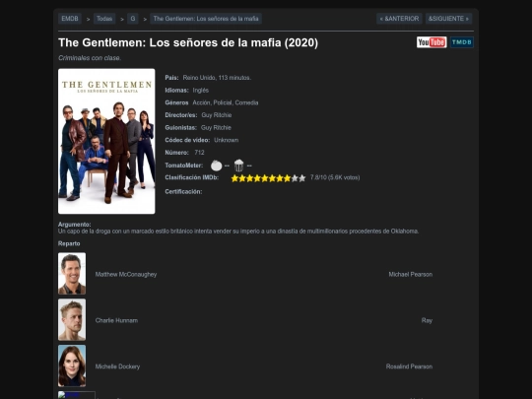
Task: Go to the next movie (SIGUIENTE)
Action: point(448,19)
